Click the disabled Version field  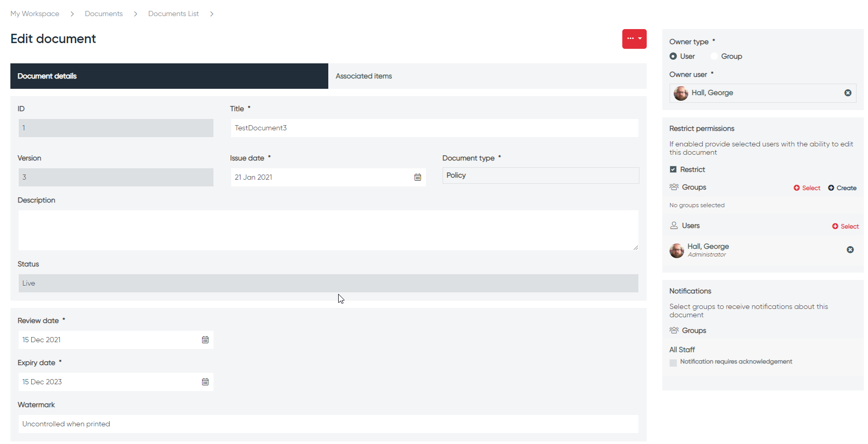pos(116,177)
